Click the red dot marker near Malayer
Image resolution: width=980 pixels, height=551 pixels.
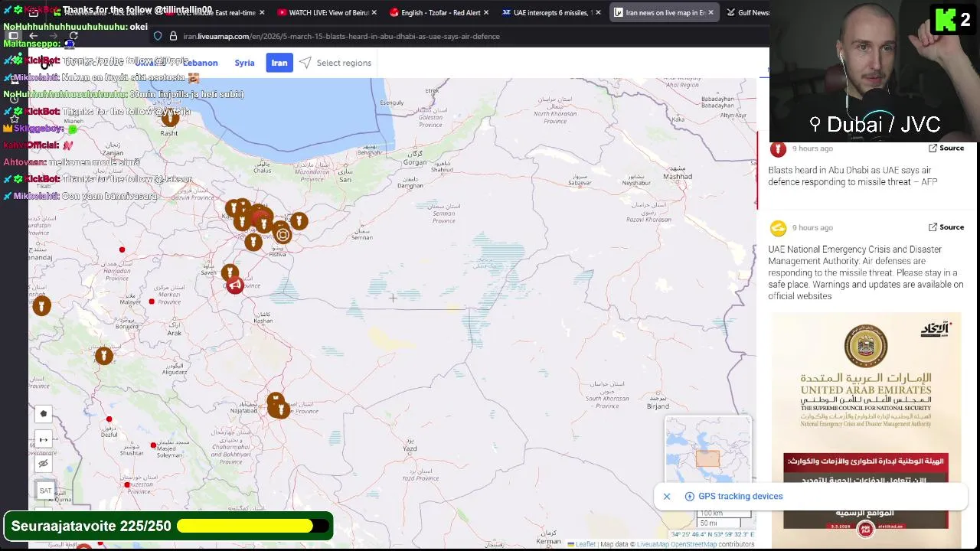click(x=152, y=302)
